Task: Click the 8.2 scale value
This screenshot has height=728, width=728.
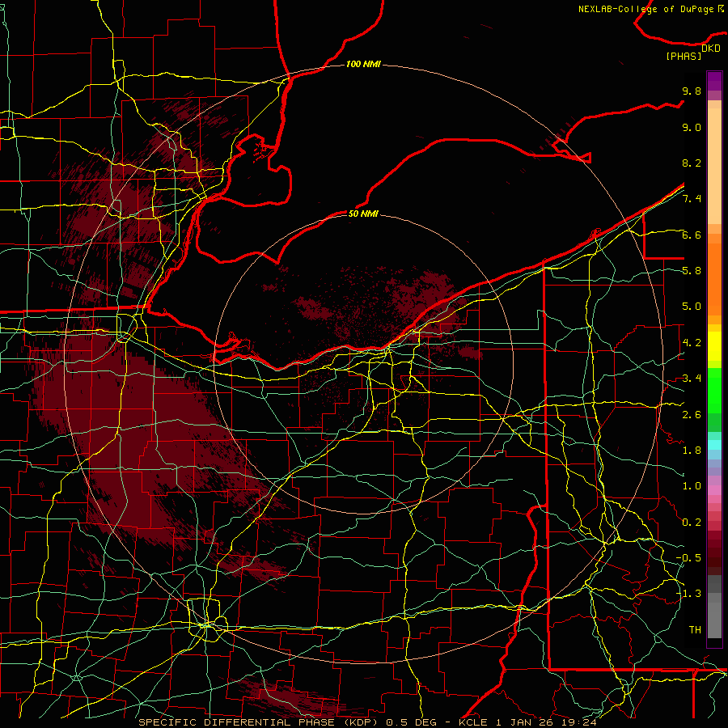Action: pos(692,163)
